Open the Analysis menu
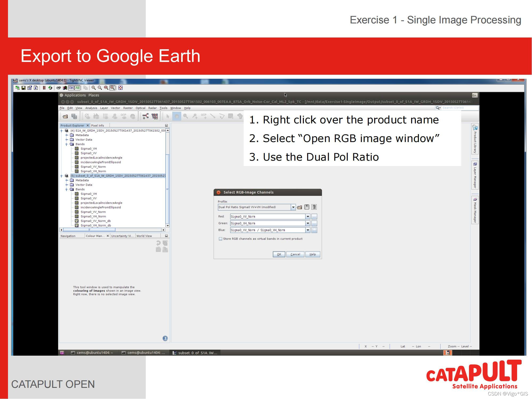 (91, 108)
